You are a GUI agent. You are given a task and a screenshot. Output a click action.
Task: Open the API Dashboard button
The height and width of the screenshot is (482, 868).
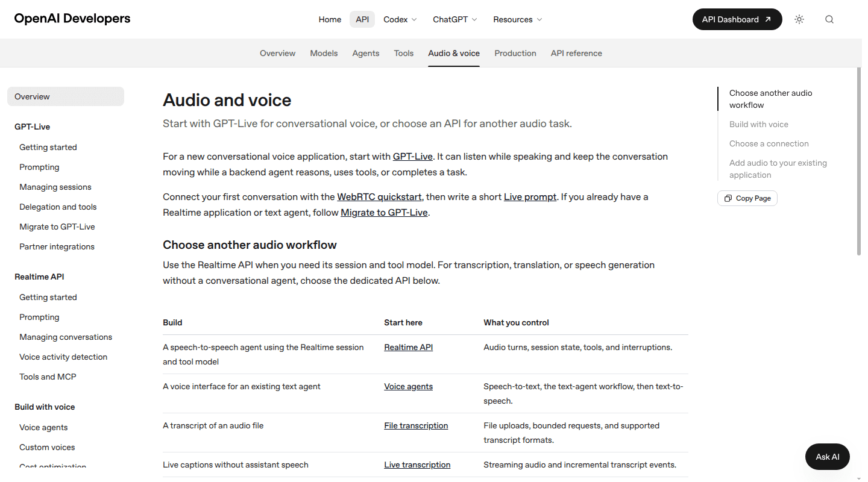[x=737, y=19]
